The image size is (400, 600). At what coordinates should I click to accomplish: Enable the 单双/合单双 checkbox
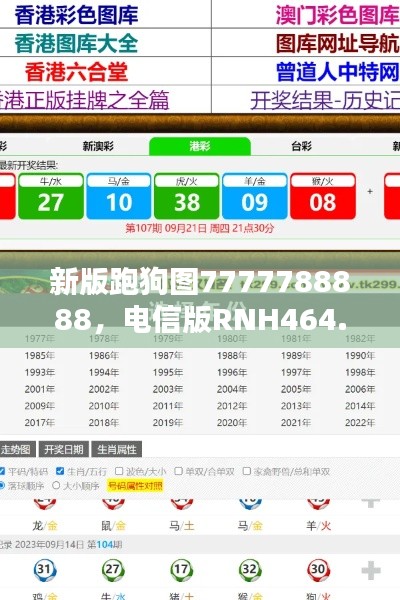pos(178,471)
